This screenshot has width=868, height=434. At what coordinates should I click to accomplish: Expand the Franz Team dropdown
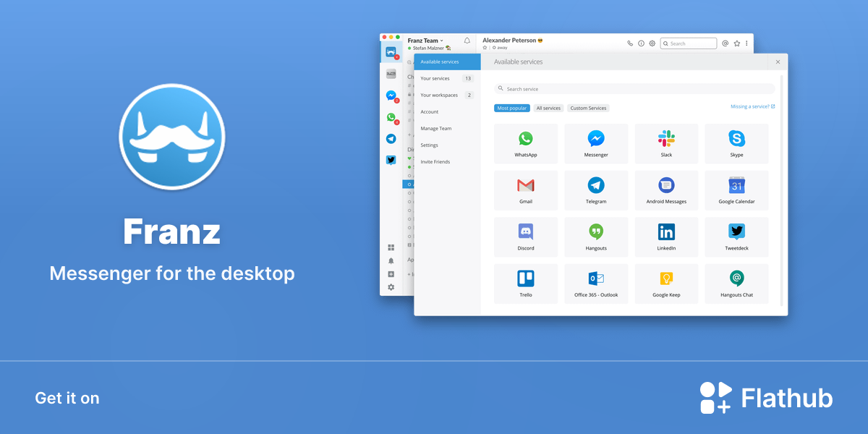coord(425,41)
